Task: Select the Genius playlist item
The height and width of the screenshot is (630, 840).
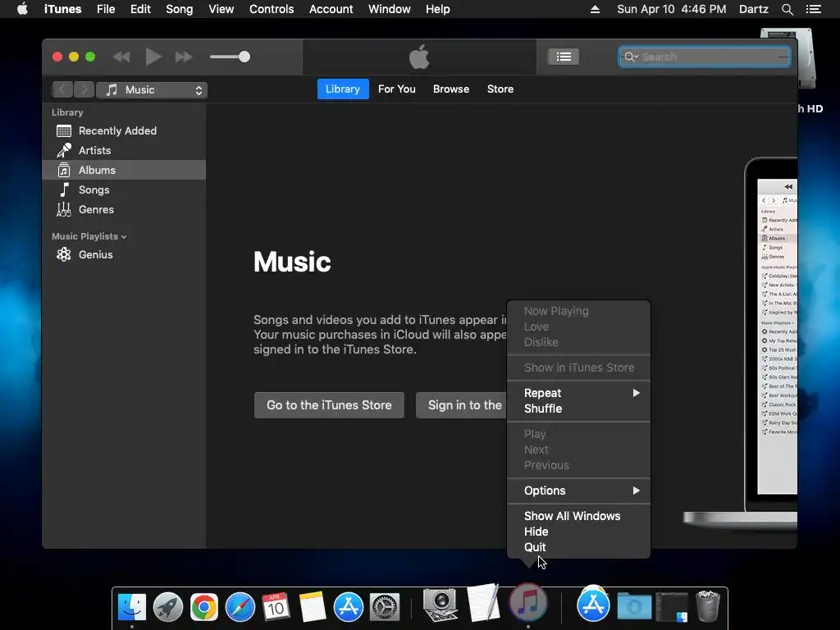Action: pos(124,254)
